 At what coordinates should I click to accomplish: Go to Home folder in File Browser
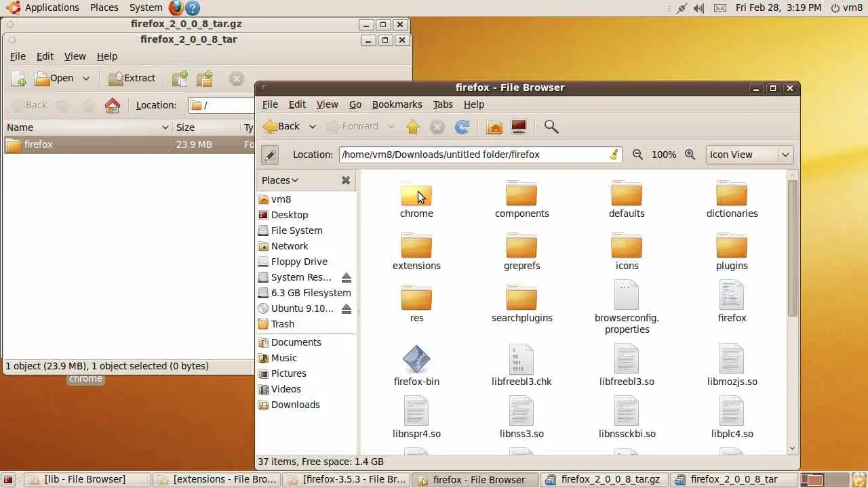(495, 127)
